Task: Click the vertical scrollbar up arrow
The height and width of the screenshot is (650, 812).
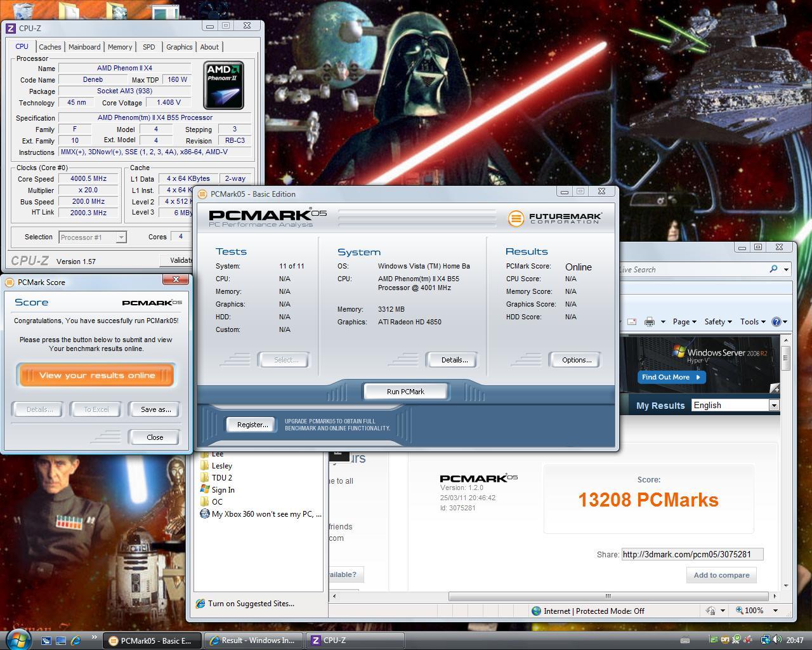Action: click(x=785, y=340)
